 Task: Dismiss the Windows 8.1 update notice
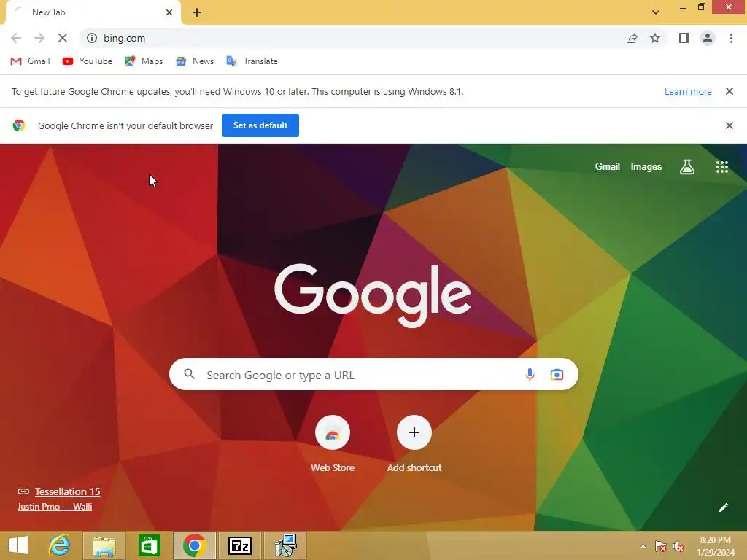click(729, 91)
